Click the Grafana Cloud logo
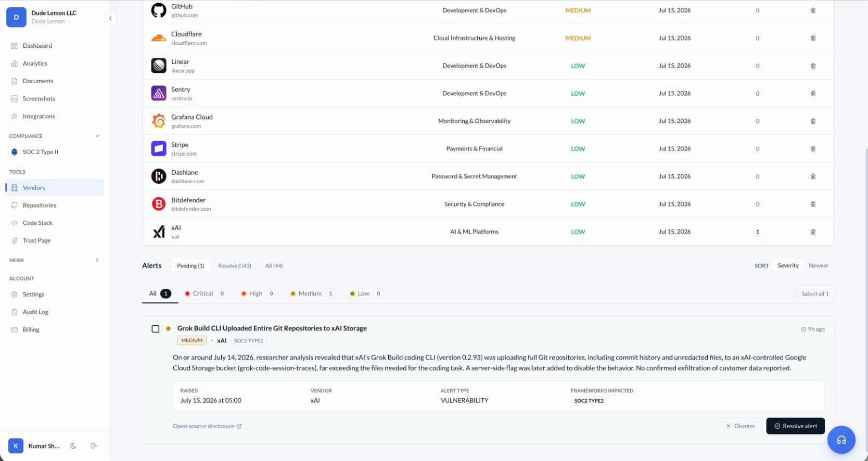The height and width of the screenshot is (461, 868). point(159,121)
